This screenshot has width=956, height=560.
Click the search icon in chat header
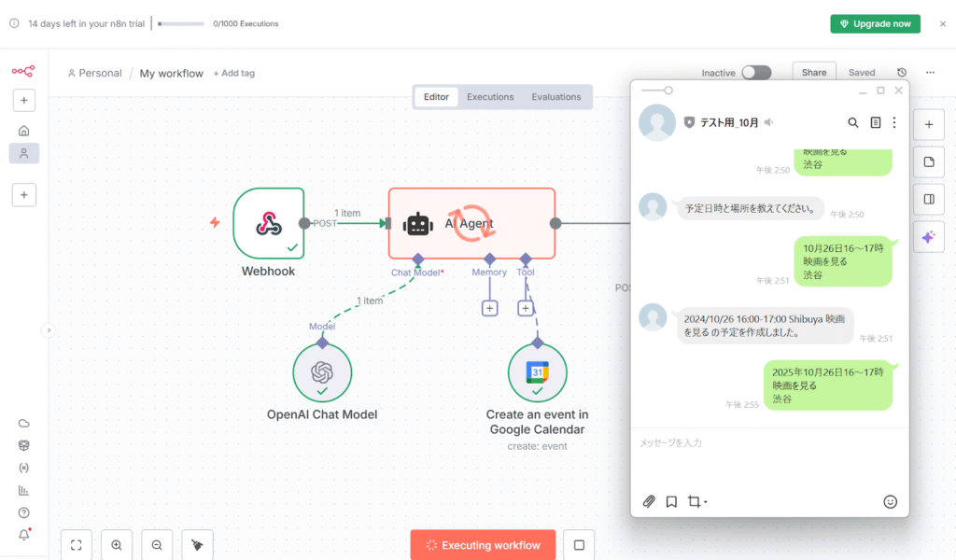(x=852, y=122)
